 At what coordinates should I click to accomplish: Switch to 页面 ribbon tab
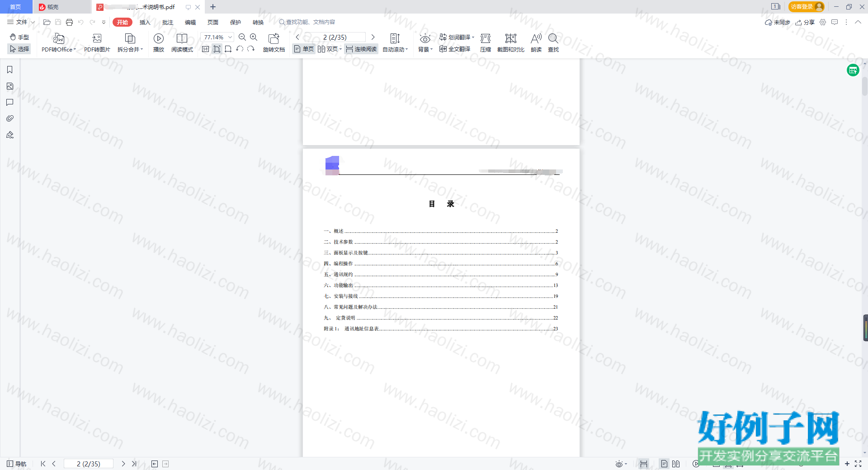click(213, 22)
